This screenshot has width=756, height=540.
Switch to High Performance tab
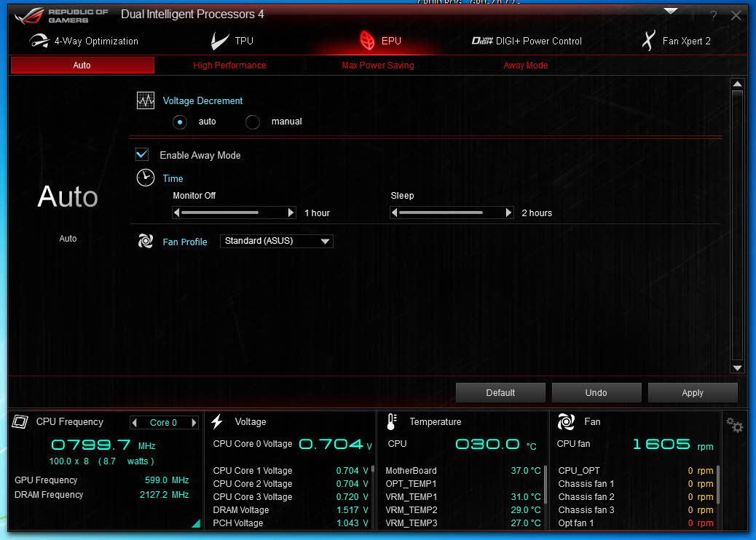(229, 65)
